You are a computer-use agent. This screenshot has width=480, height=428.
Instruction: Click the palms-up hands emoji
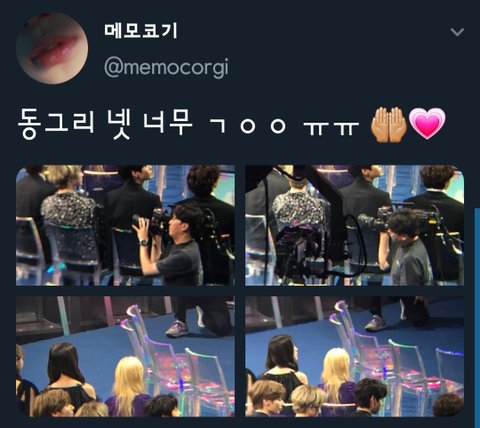(x=389, y=125)
